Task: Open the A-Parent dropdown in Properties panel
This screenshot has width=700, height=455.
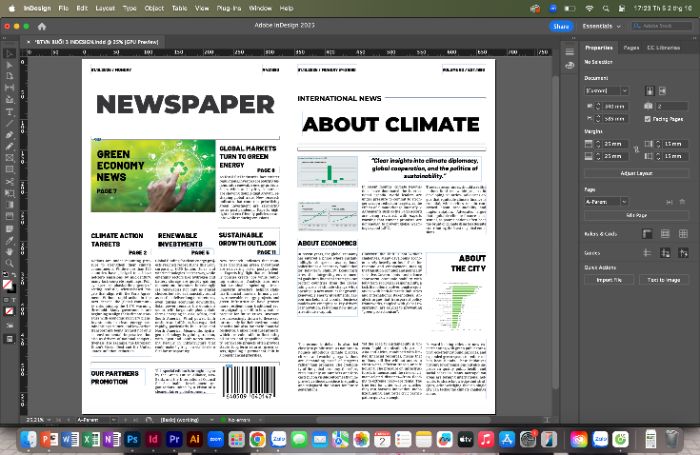Action: pos(607,202)
